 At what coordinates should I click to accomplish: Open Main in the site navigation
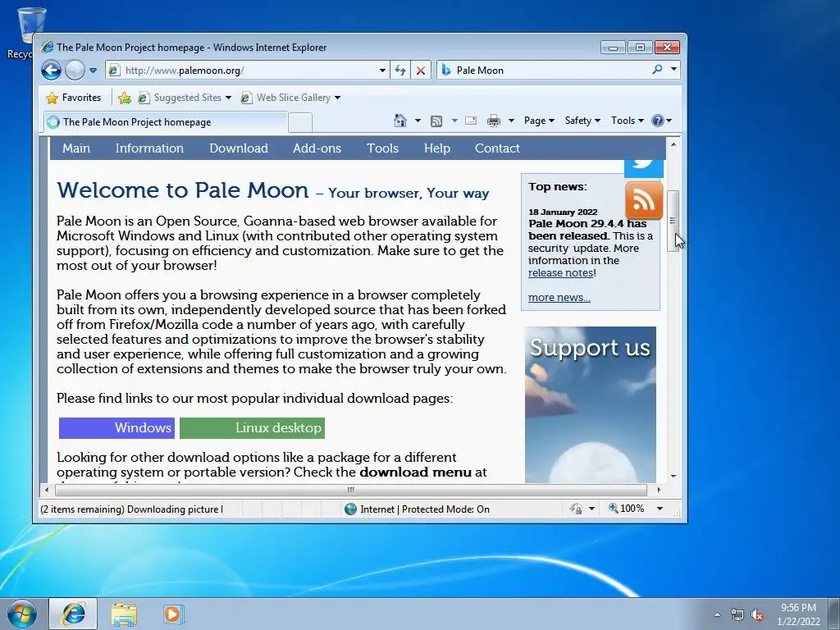(76, 148)
